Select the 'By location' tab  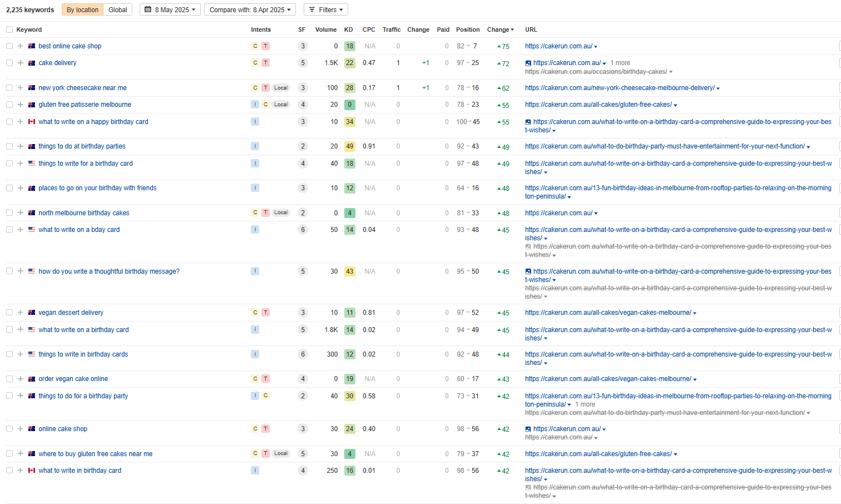click(x=82, y=10)
